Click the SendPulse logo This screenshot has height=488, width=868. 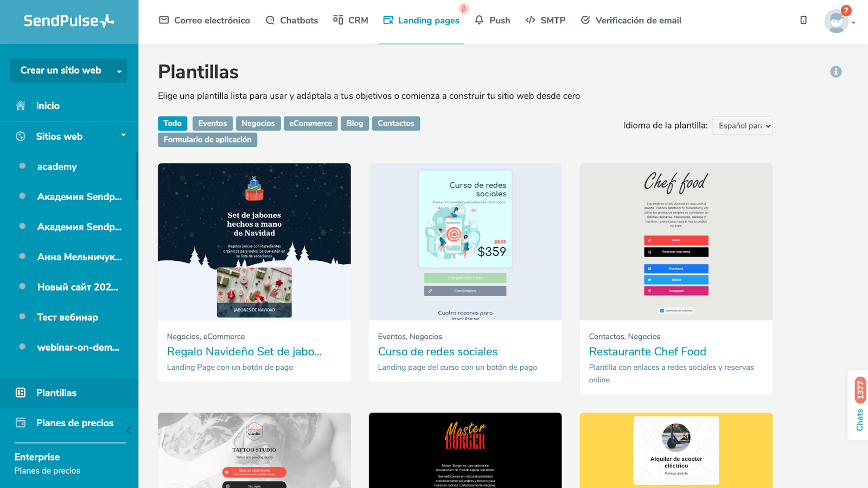(69, 21)
